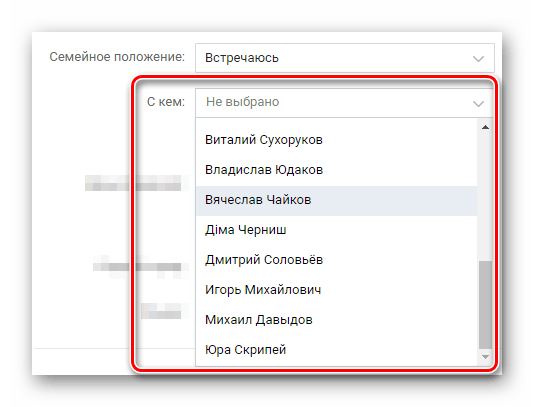Click the chevron beside Не выбрано

[x=478, y=104]
